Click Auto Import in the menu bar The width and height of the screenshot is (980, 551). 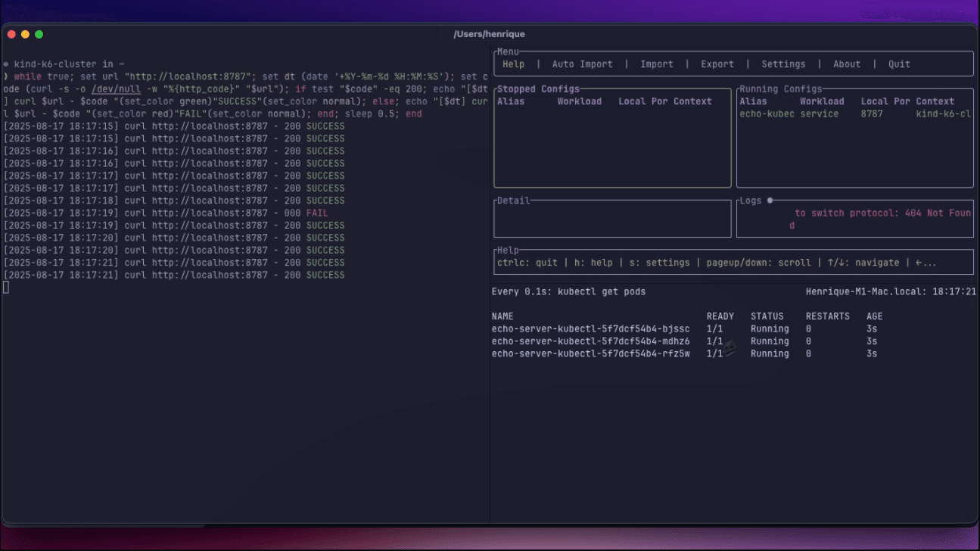582,64
